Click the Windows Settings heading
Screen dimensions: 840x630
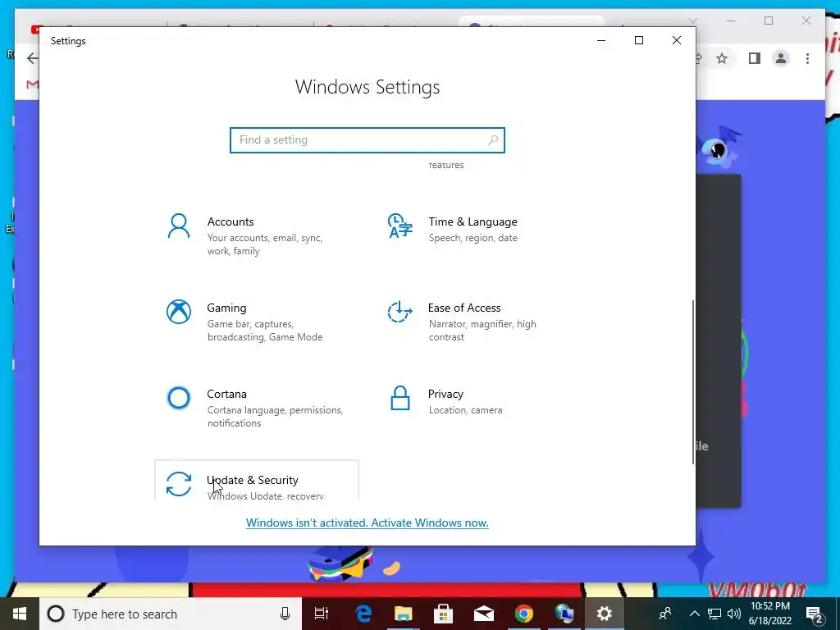[367, 87]
